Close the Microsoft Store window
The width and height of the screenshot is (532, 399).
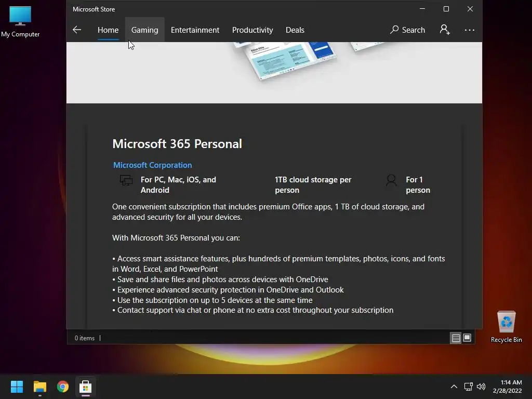(x=470, y=9)
